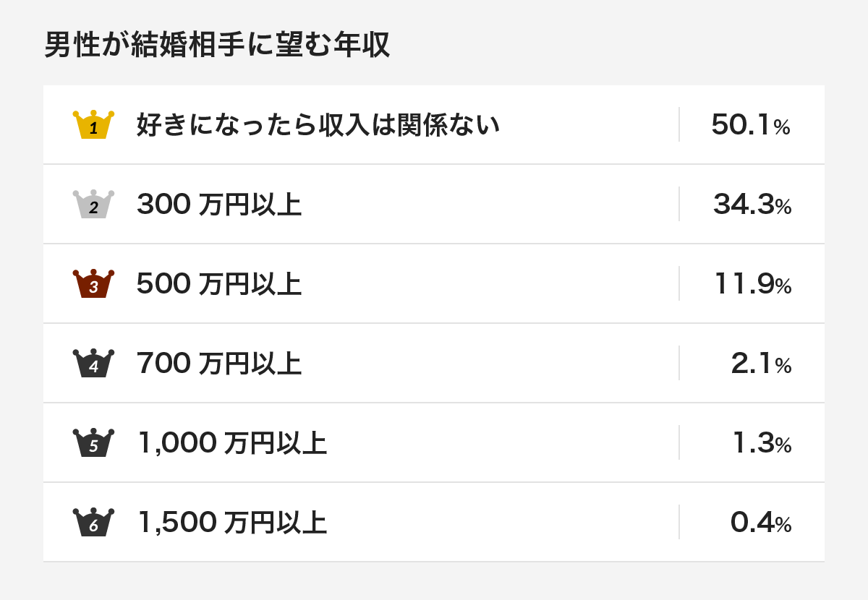The image size is (868, 600).
Task: Click the 34.3% percentage value
Action: tap(752, 205)
